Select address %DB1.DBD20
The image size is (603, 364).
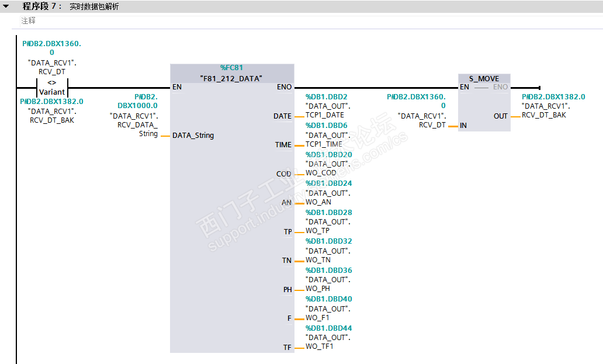coord(329,154)
